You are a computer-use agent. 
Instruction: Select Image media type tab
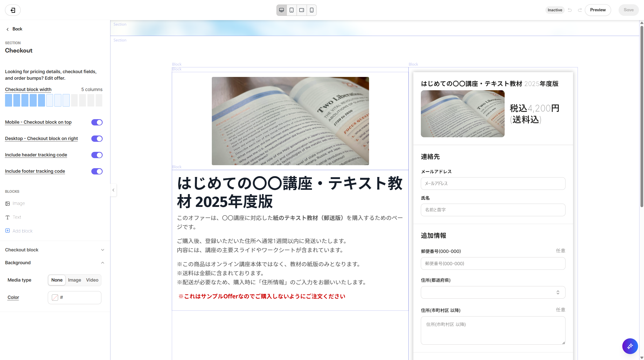(74, 280)
